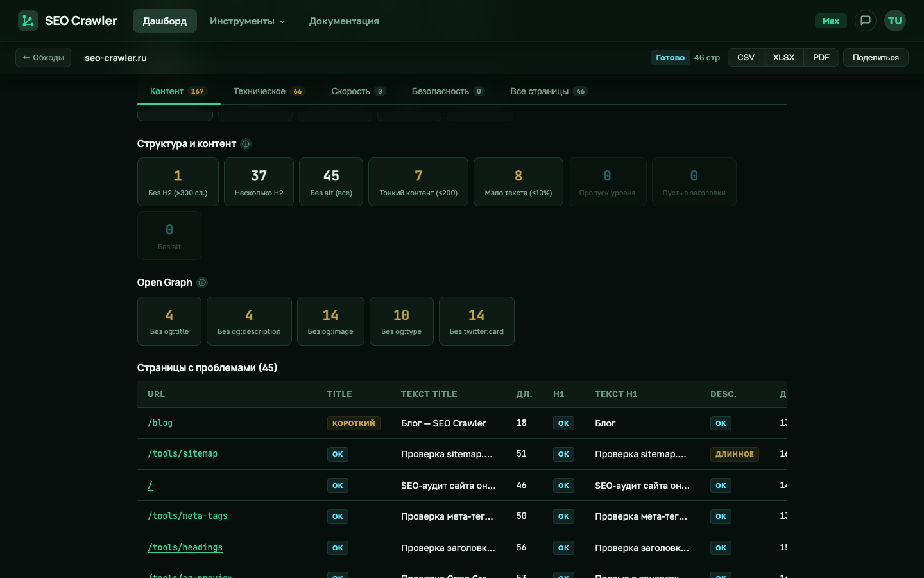Go back to Обходы
924x578 pixels.
pyautogui.click(x=44, y=58)
